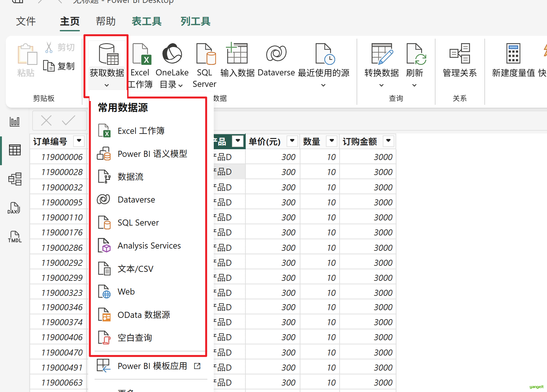Image resolution: width=547 pixels, height=392 pixels.
Task: Expand 最近使用的源 dropdown
Action: 323,85
